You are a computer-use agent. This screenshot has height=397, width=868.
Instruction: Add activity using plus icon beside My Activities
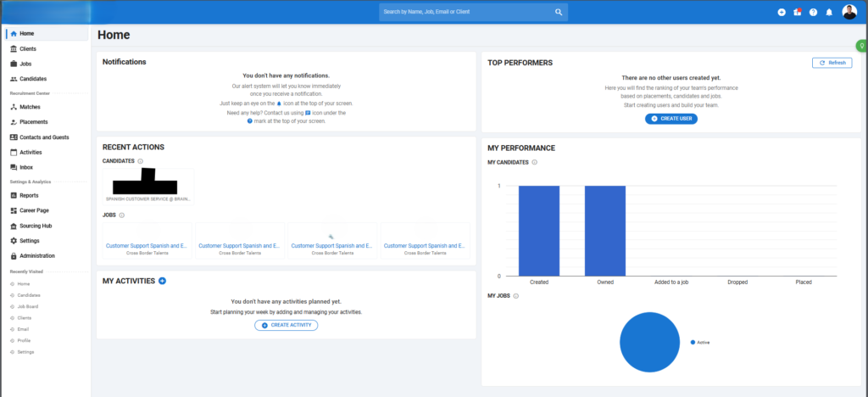point(162,281)
